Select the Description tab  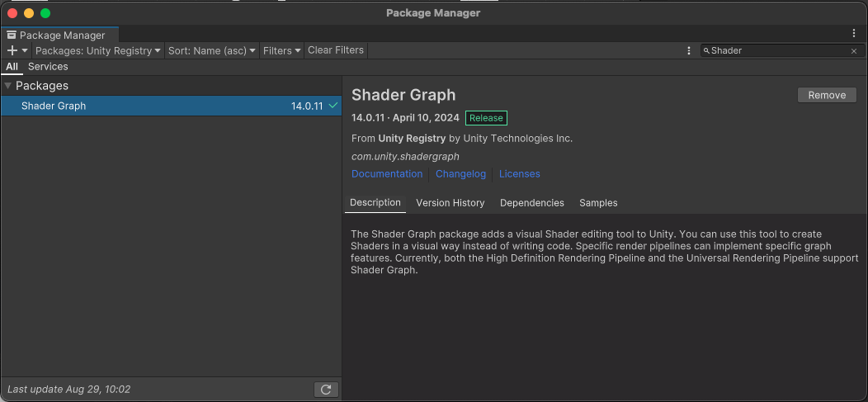tap(375, 203)
